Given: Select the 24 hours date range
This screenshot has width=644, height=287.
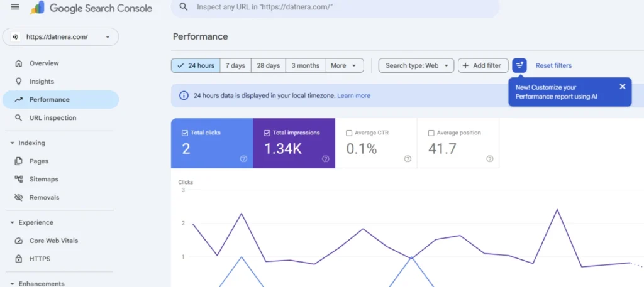Looking at the screenshot, I should pos(196,65).
